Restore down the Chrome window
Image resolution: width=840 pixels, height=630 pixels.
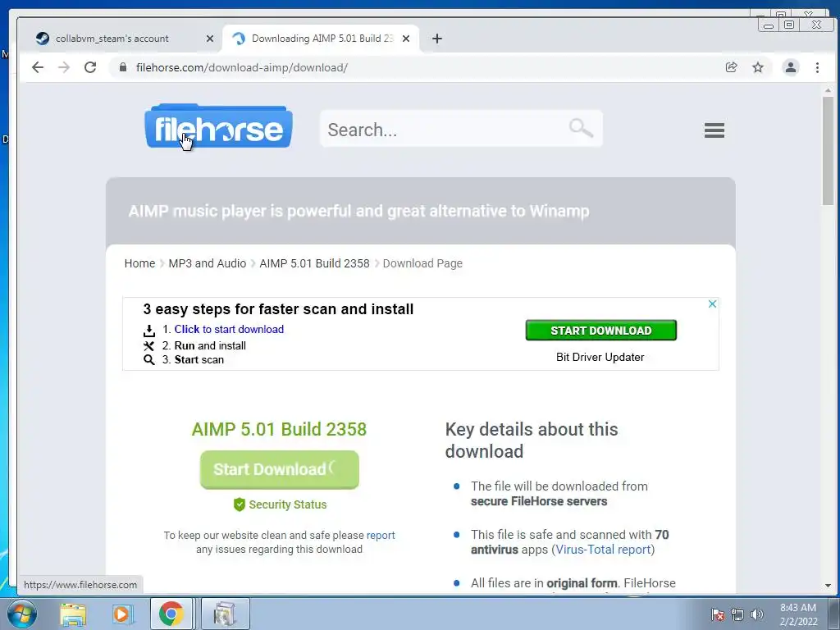point(789,25)
